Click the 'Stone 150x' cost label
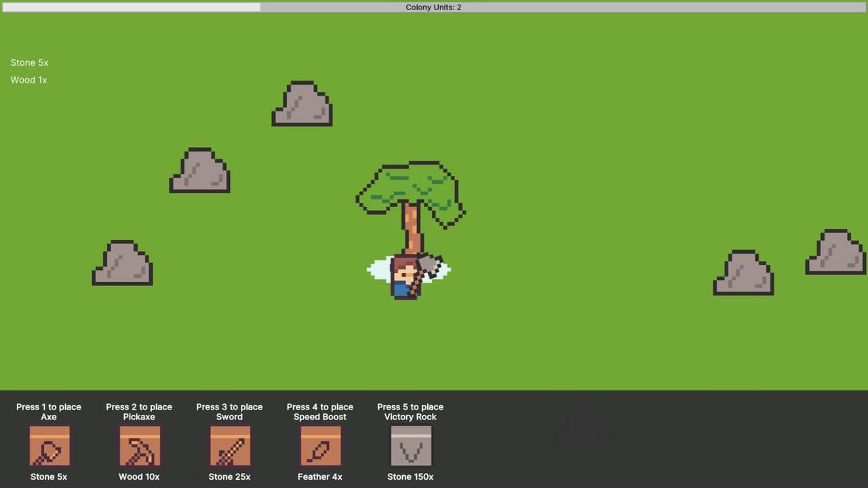868x488 pixels. (x=410, y=476)
